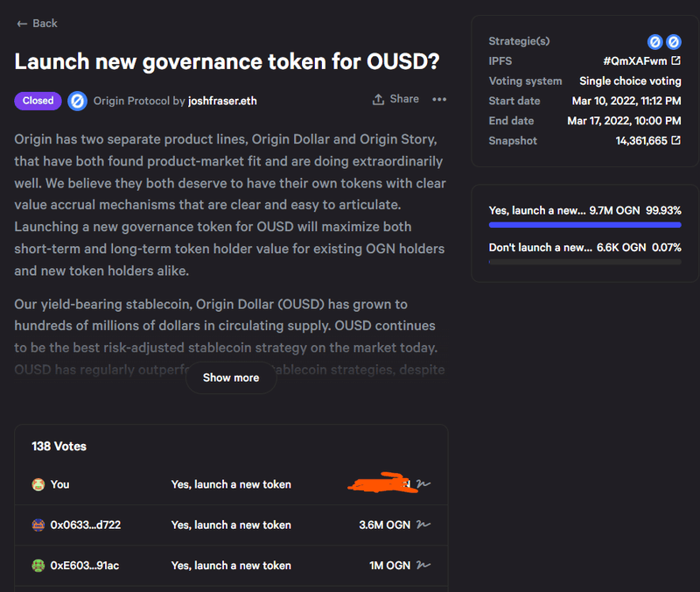Click the first strategy icon
The image size is (700, 592).
654,41
